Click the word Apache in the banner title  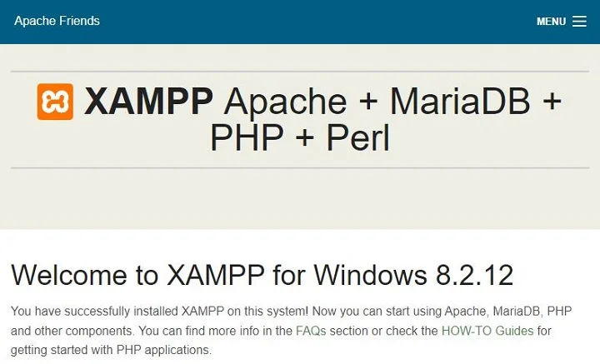tap(286, 102)
